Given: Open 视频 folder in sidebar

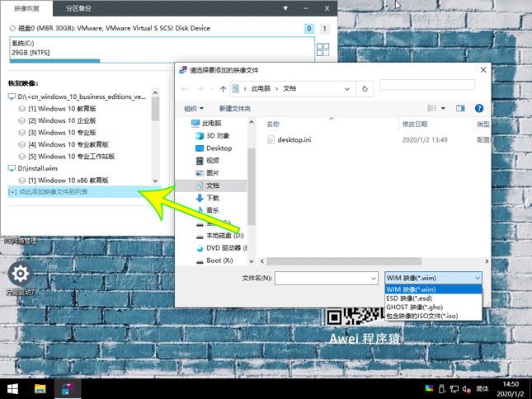Looking at the screenshot, I should click(208, 161).
